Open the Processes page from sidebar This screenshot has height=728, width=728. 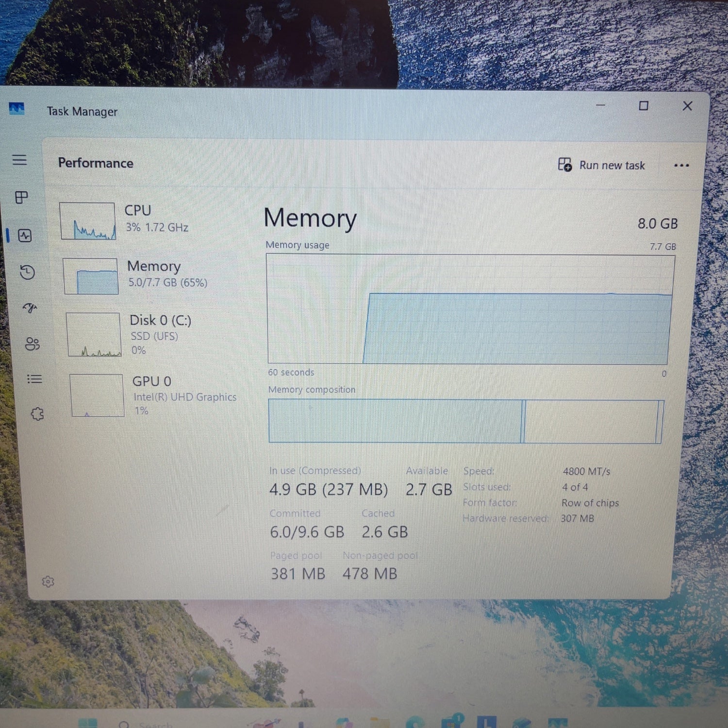point(21,198)
